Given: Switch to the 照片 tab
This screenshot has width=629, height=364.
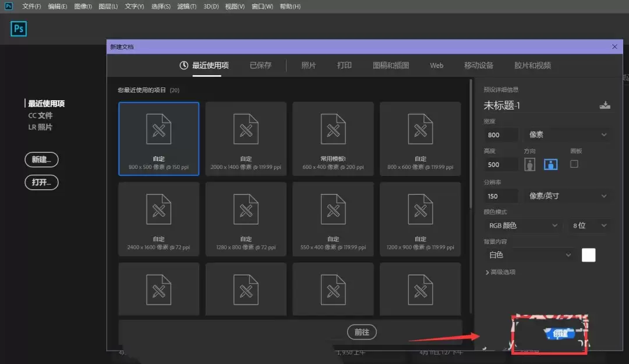Looking at the screenshot, I should point(309,65).
